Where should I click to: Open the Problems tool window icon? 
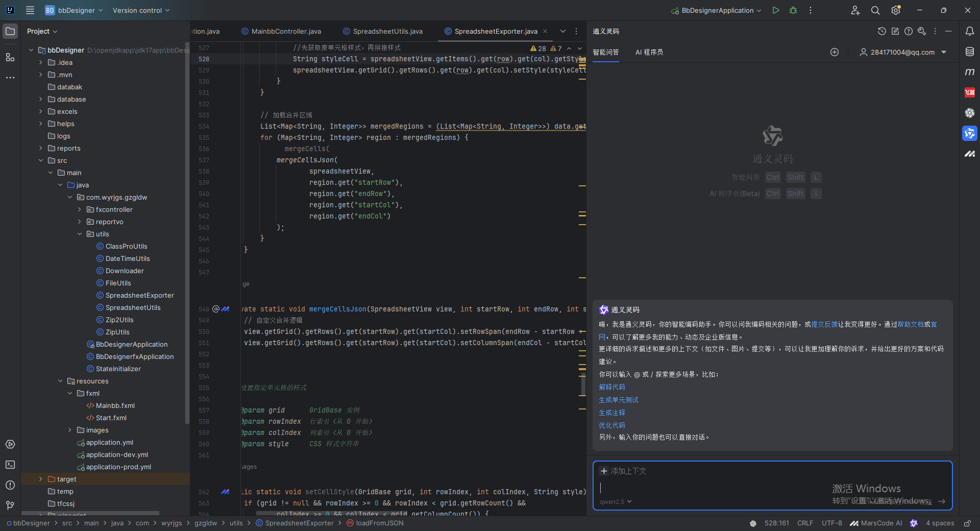tap(10, 485)
